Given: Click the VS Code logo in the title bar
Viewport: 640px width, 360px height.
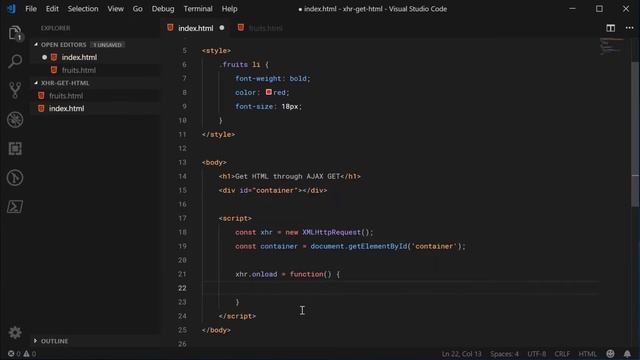Looking at the screenshot, I should [x=11, y=9].
